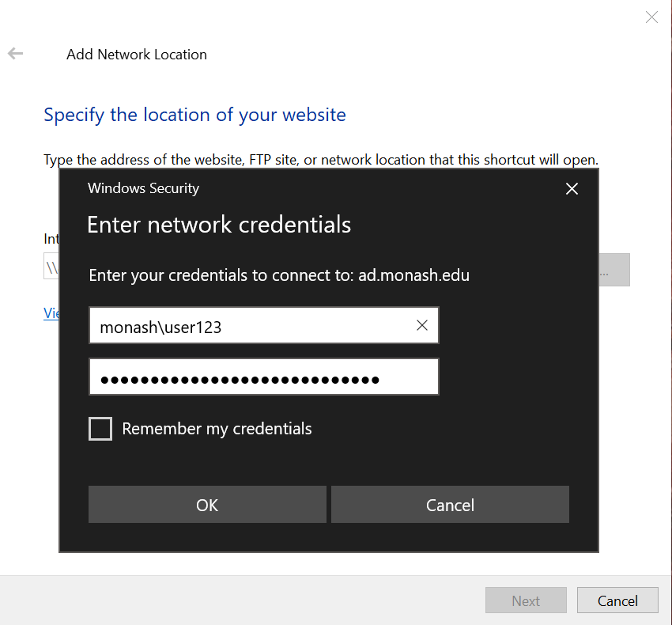Click the Remember my credentials label text
The height and width of the screenshot is (625, 672).
[x=217, y=429]
